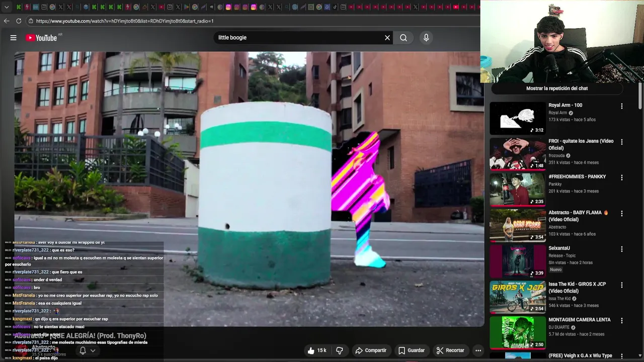The image size is (644, 362).
Task: Click the magnifier search button
Action: click(x=404, y=38)
